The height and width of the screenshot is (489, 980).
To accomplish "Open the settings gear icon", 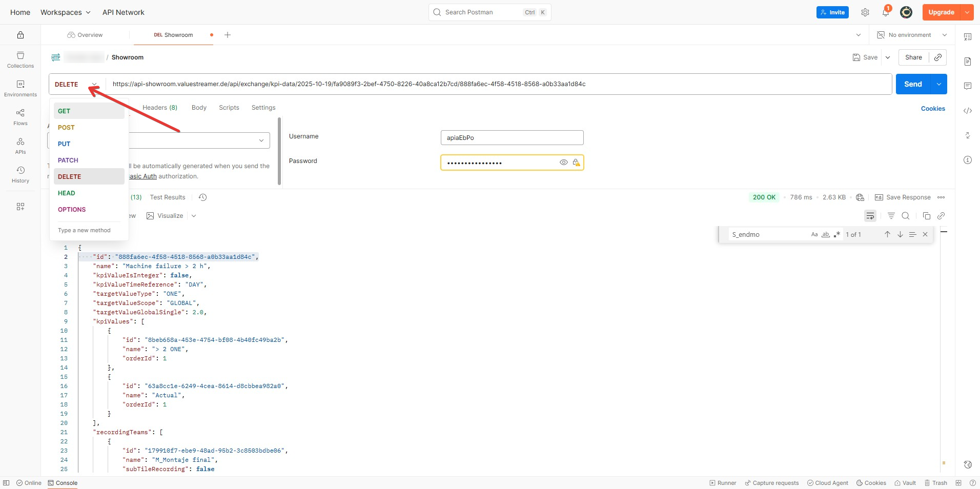I will tap(865, 12).
